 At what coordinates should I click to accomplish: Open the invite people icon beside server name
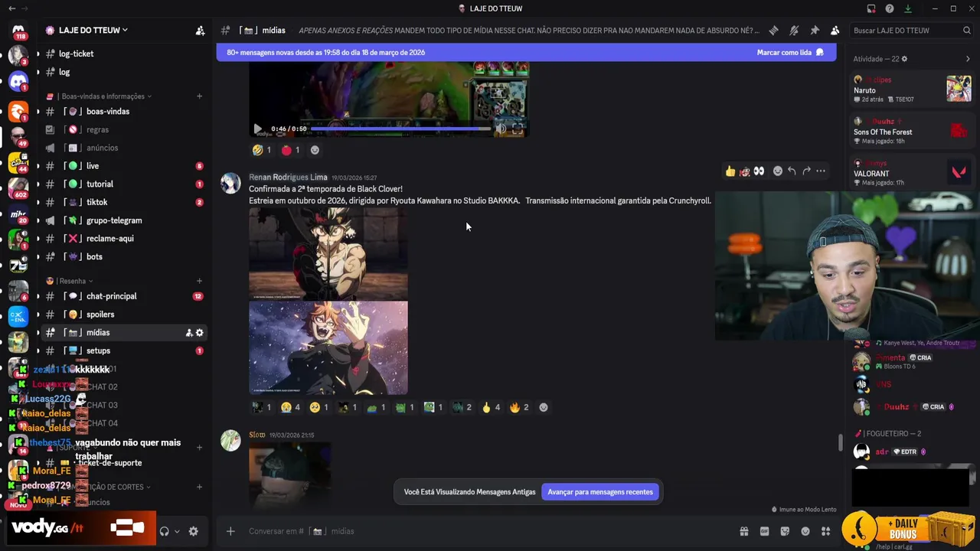click(200, 31)
